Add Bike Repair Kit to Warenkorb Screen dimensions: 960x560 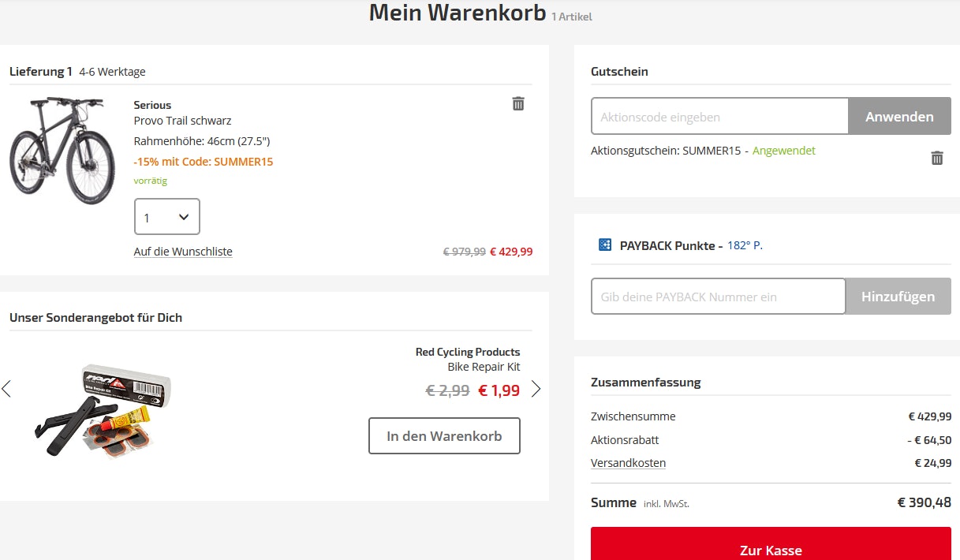tap(444, 435)
